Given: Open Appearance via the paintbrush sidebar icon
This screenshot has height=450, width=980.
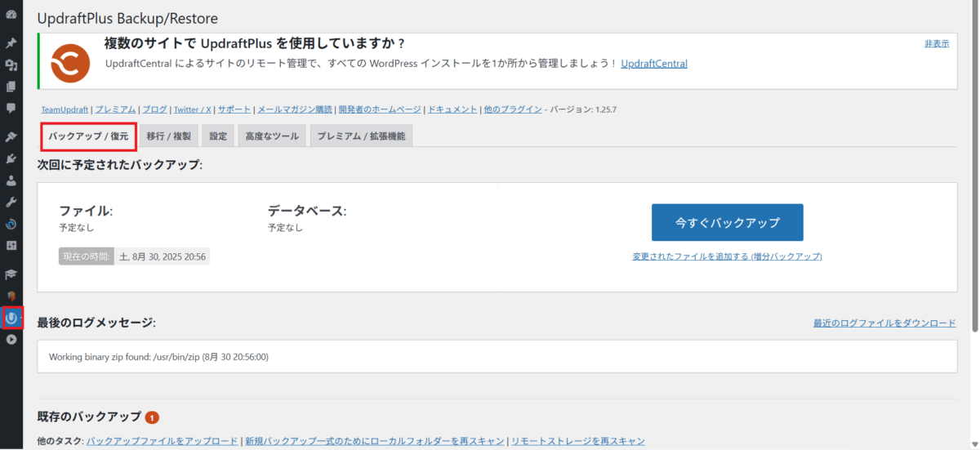Looking at the screenshot, I should pos(11,136).
